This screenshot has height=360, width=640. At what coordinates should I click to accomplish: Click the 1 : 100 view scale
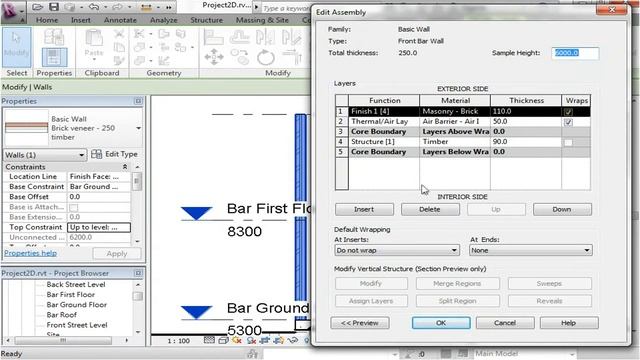178,341
